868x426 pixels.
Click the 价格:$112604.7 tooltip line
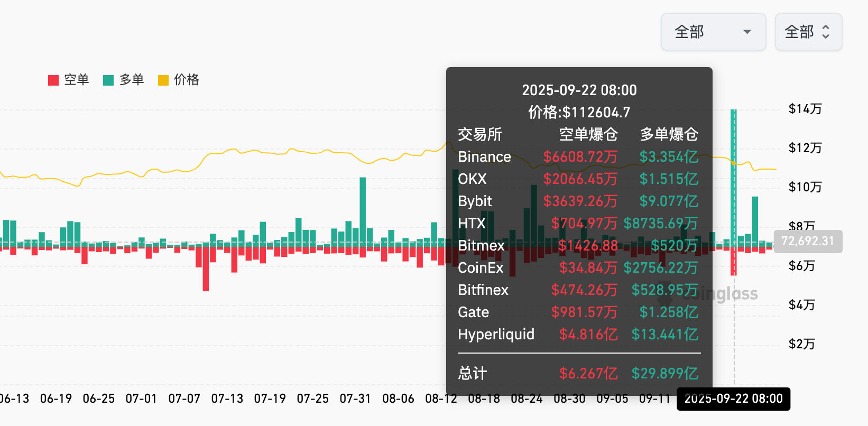tap(579, 112)
